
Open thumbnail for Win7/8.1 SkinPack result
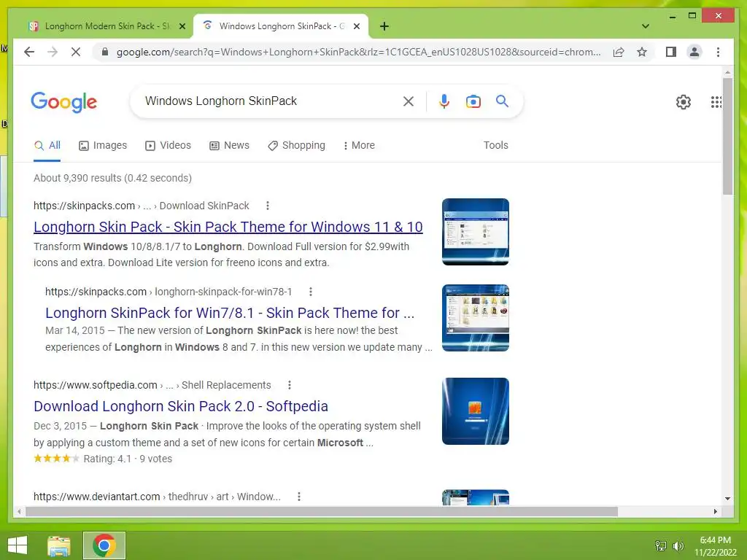[476, 318]
